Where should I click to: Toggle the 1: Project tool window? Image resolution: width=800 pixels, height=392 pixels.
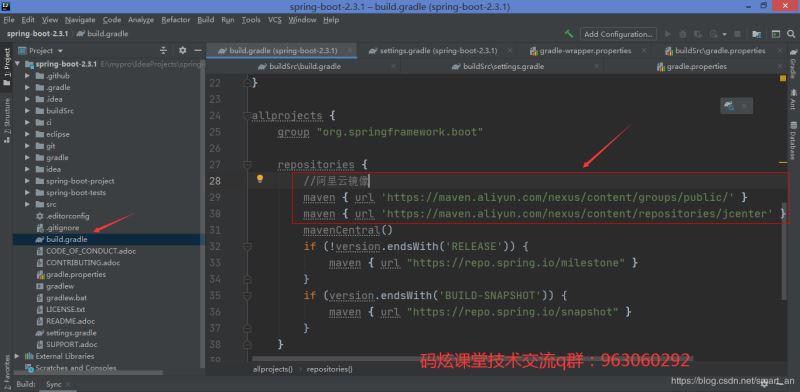(x=7, y=67)
